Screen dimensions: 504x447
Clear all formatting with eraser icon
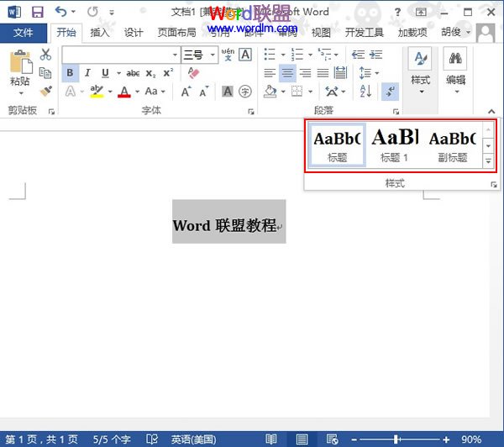(x=193, y=73)
